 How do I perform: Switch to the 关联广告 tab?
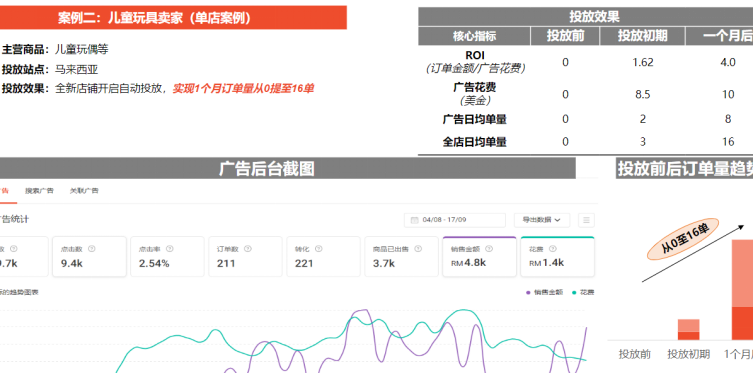(x=84, y=191)
